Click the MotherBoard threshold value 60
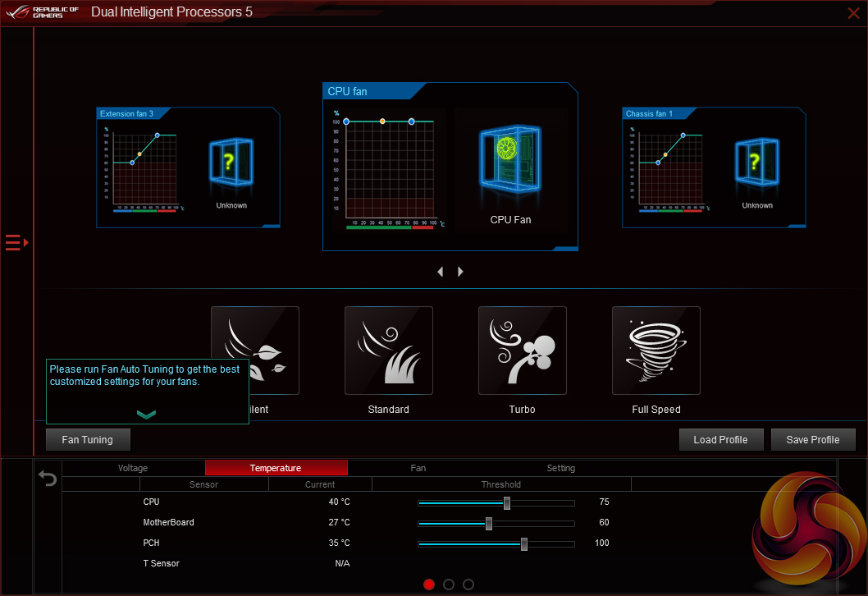 click(604, 522)
